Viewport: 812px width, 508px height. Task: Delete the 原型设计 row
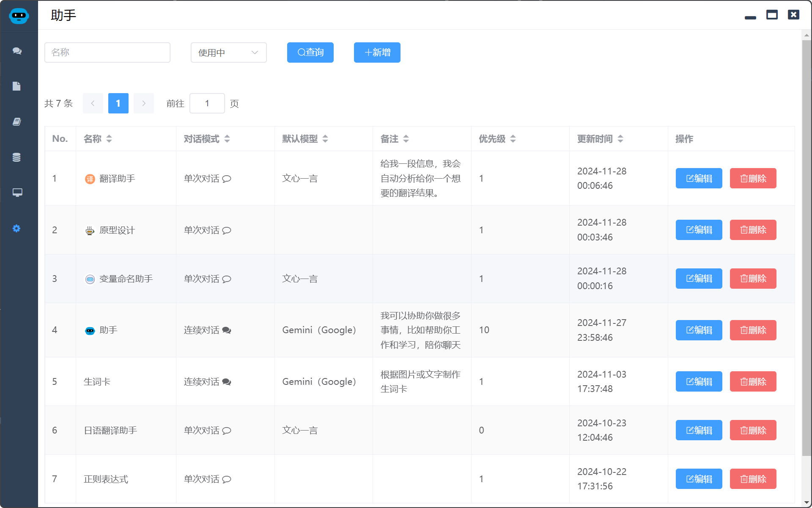[x=753, y=230]
